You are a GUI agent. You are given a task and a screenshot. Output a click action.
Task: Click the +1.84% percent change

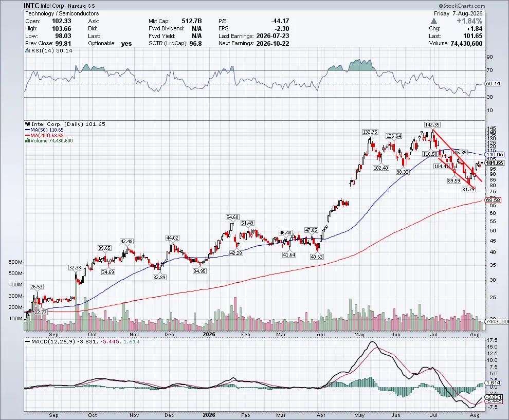pyautogui.click(x=469, y=21)
